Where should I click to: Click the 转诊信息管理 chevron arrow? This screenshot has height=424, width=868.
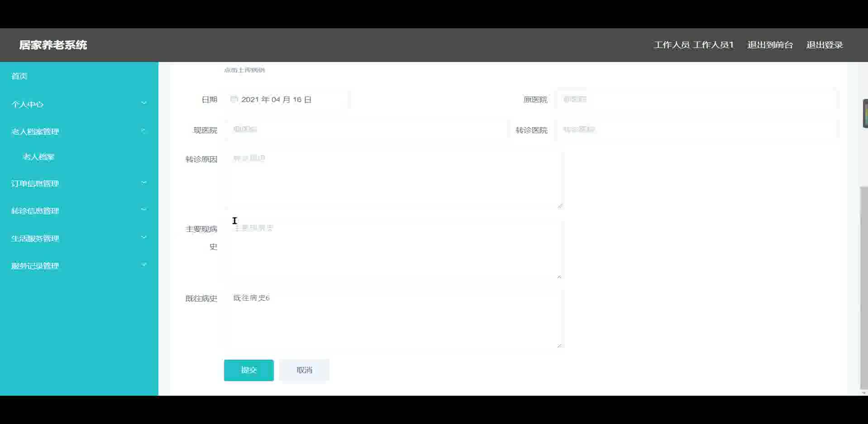(x=144, y=210)
